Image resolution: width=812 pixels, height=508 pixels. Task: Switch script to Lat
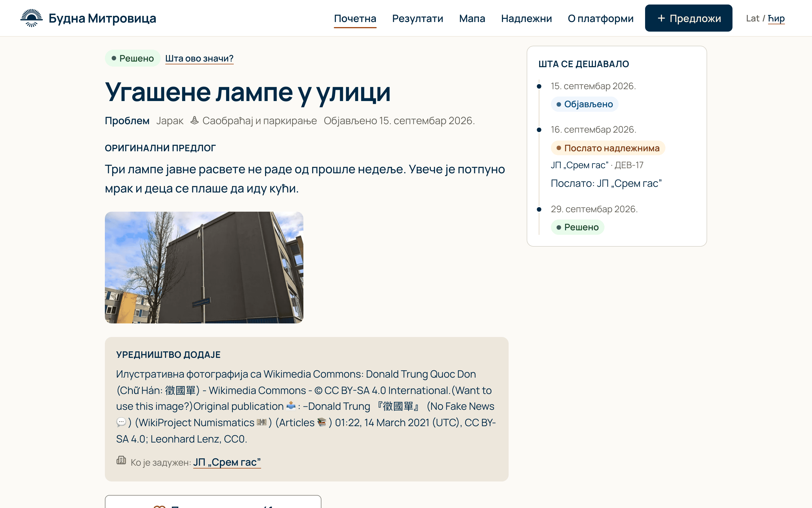tap(753, 18)
